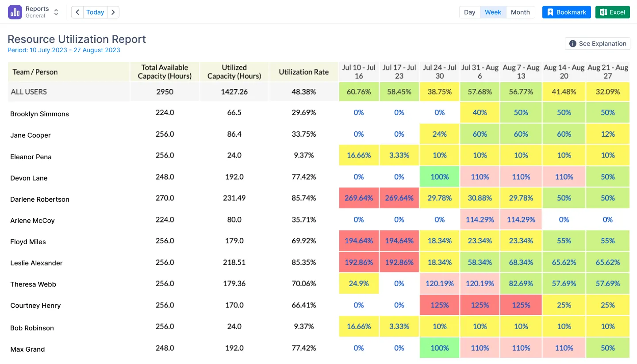637x364 pixels.
Task: Open the Day/Week/Month view switcher dropdown
Action: pos(493,12)
